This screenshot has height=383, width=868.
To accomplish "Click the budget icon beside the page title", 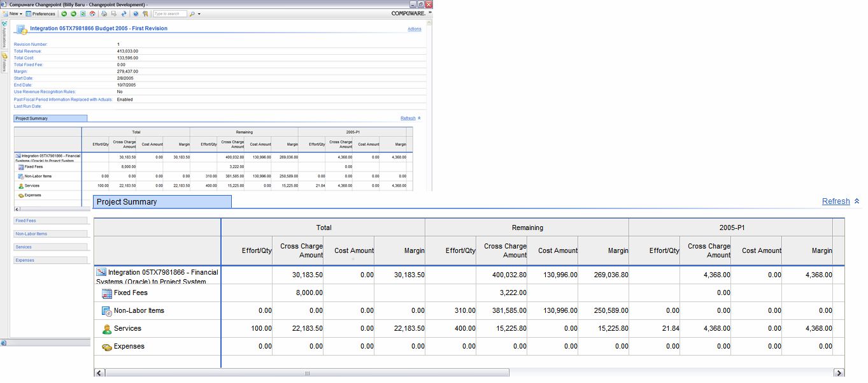I will 22,29.
